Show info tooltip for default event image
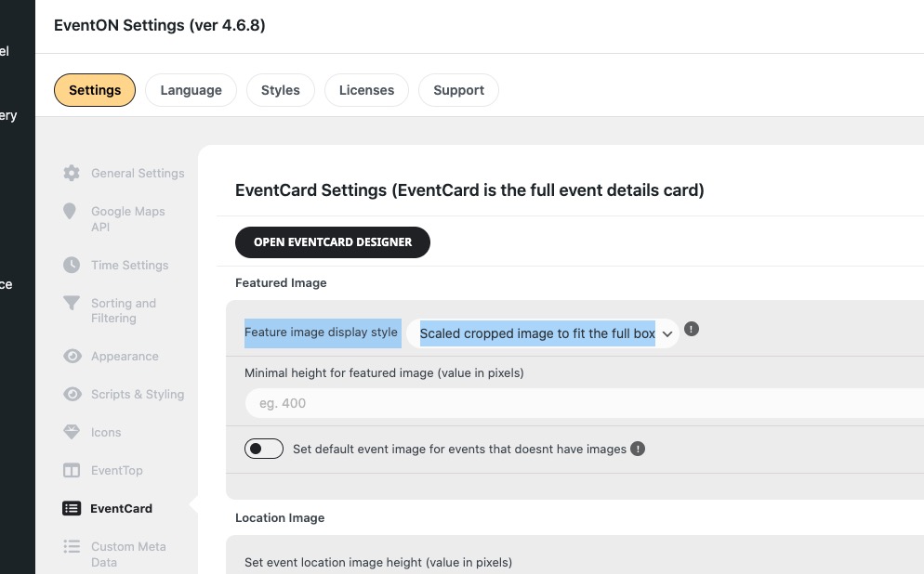The height and width of the screenshot is (574, 924). click(x=638, y=449)
